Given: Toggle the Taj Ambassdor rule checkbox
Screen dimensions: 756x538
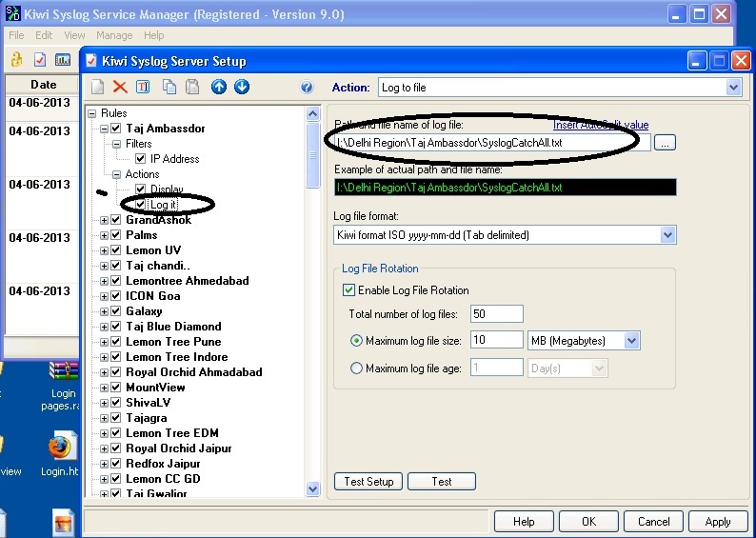Looking at the screenshot, I should click(x=116, y=129).
